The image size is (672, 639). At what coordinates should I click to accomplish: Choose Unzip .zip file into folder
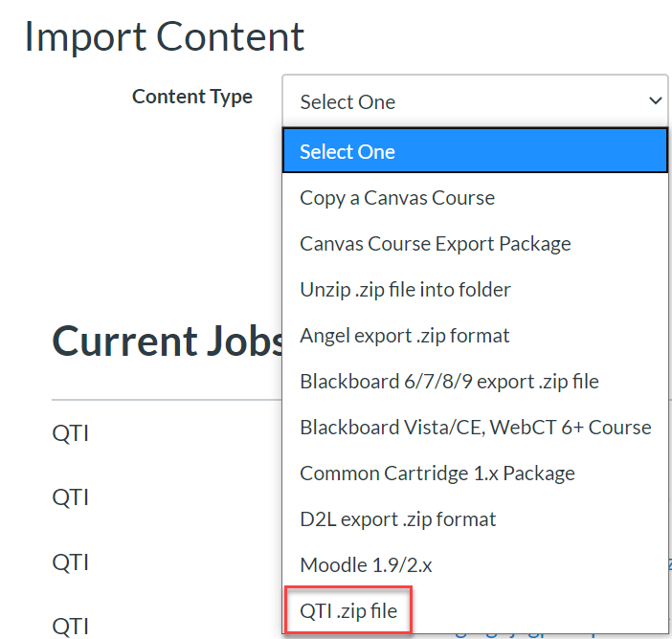[x=405, y=290]
